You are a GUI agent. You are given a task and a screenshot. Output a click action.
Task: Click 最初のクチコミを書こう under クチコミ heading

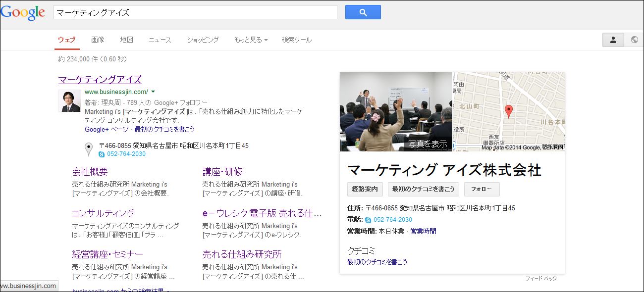click(377, 262)
